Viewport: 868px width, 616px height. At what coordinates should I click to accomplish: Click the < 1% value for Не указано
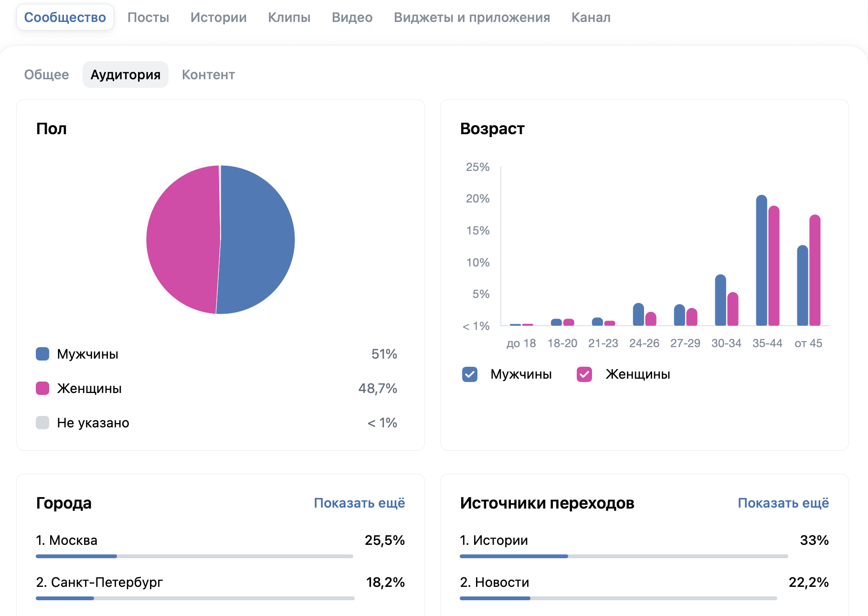pyautogui.click(x=382, y=423)
